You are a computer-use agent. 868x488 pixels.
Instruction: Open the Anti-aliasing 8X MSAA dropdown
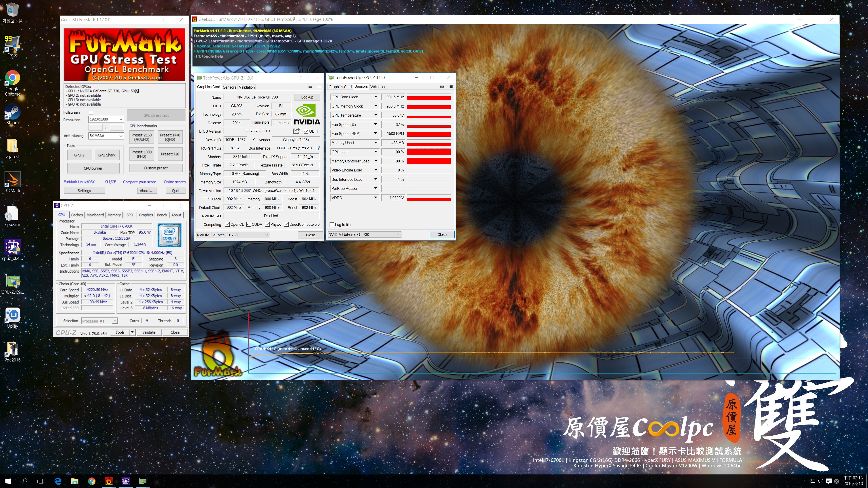106,136
